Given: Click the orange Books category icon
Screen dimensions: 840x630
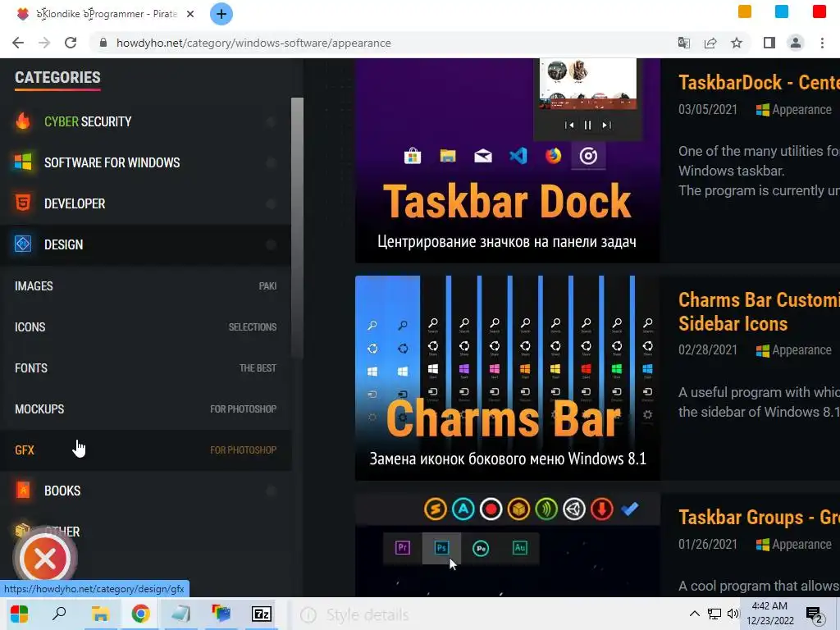Looking at the screenshot, I should [x=22, y=491].
